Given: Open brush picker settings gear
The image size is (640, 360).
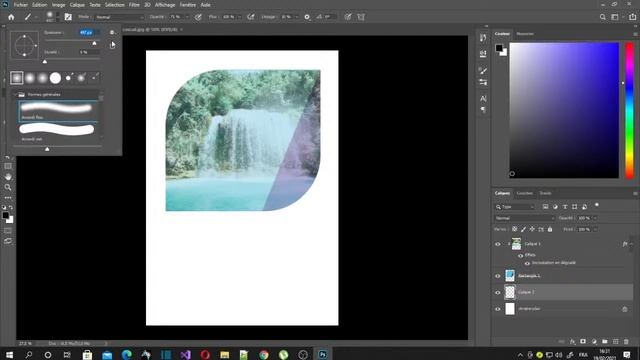Looking at the screenshot, I should pyautogui.click(x=112, y=32).
